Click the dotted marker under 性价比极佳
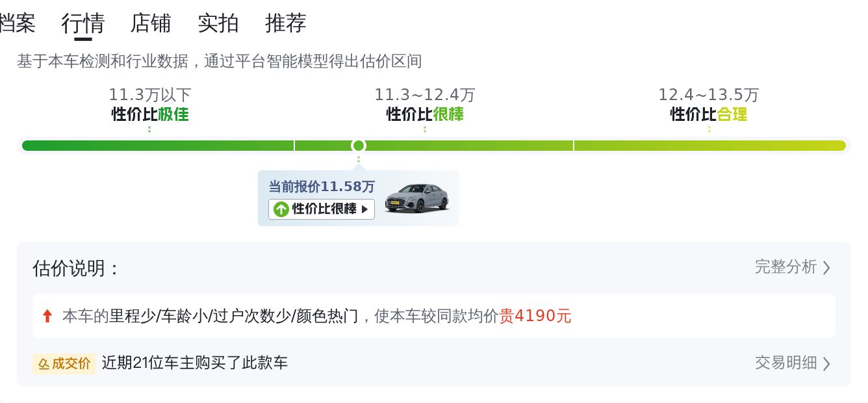868x403 pixels. (149, 130)
